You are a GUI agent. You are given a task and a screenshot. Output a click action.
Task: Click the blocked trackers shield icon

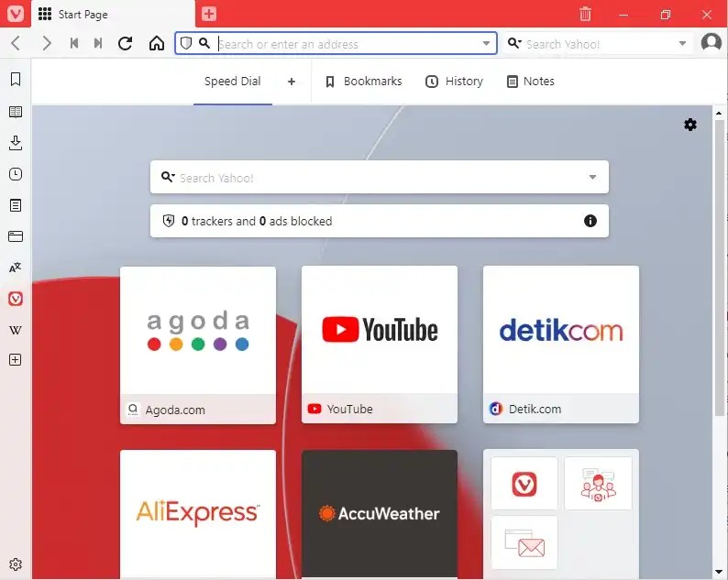(169, 221)
